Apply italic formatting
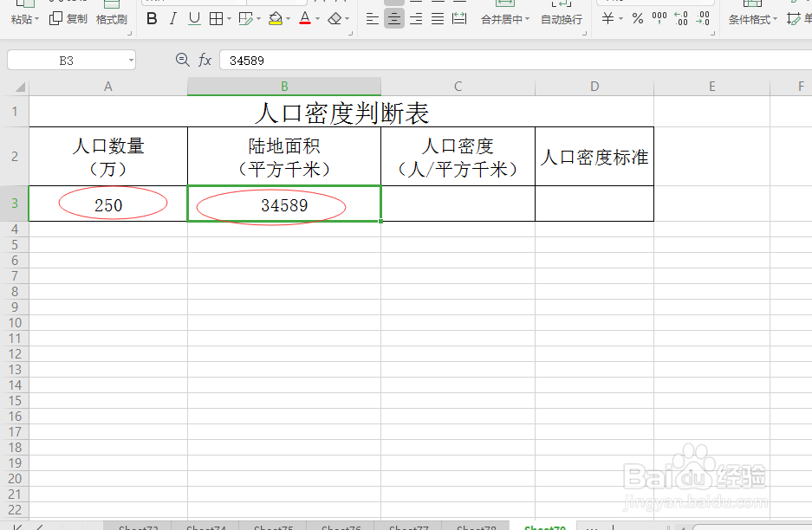Screen dimensions: 812x530 (172, 18)
